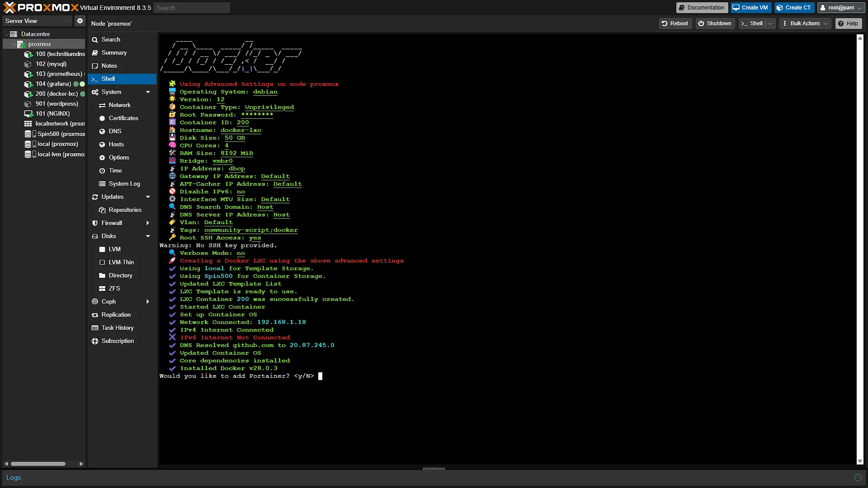This screenshot has width=868, height=488.
Task: Open the DNS settings page
Action: [122, 131]
